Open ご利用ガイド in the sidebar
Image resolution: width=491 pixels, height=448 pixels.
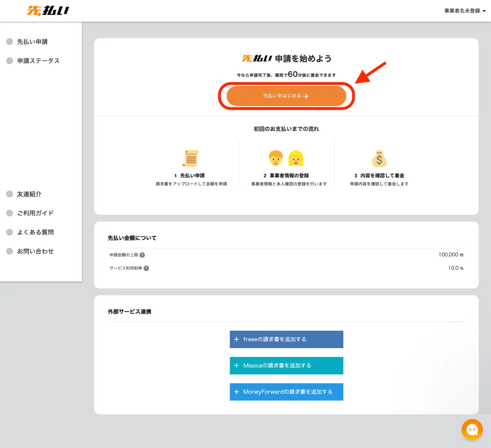[35, 213]
